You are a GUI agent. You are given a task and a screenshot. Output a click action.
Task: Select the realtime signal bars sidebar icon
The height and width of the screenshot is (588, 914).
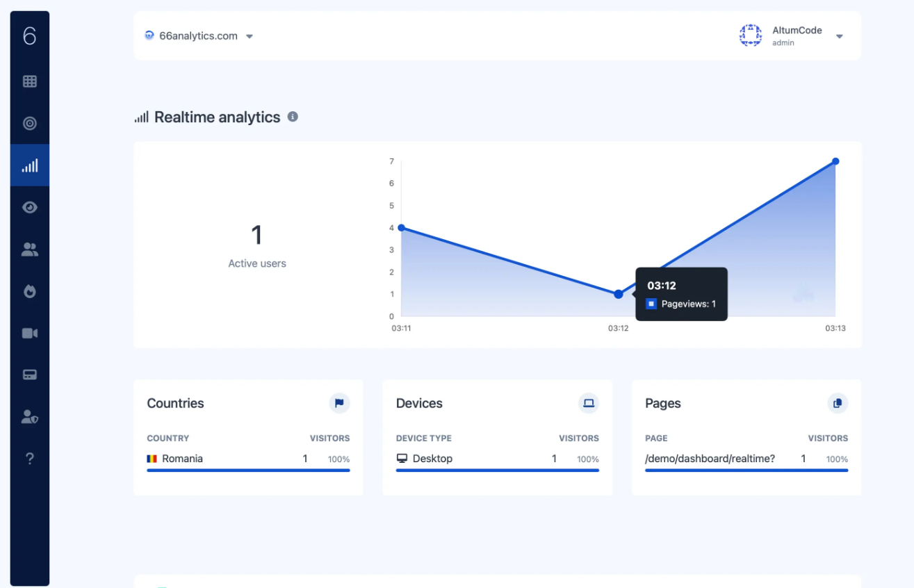click(29, 165)
